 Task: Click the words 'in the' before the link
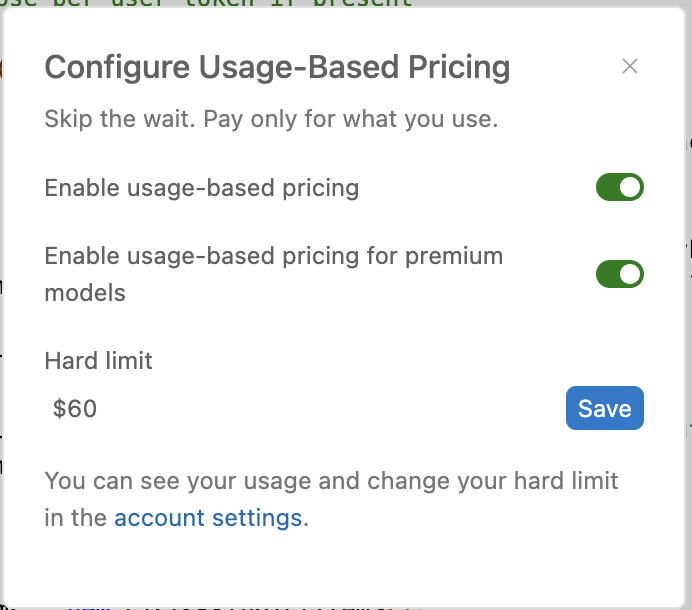(75, 518)
